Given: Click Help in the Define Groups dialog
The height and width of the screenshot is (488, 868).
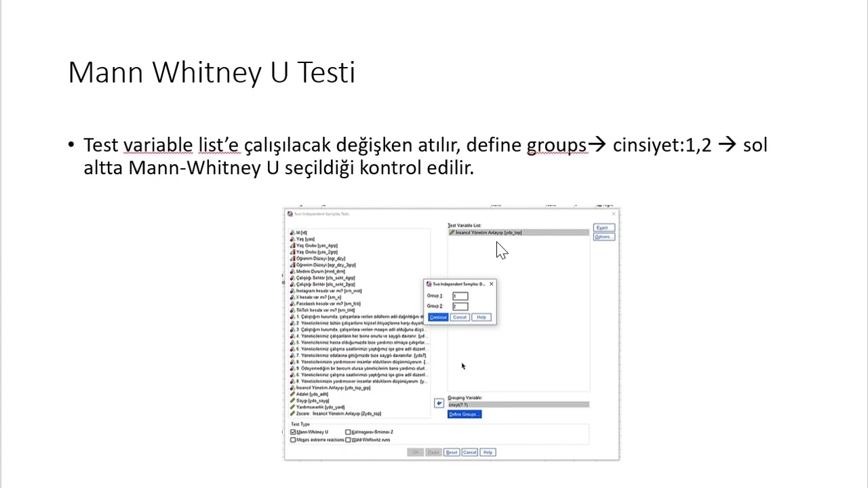Looking at the screenshot, I should (x=481, y=317).
